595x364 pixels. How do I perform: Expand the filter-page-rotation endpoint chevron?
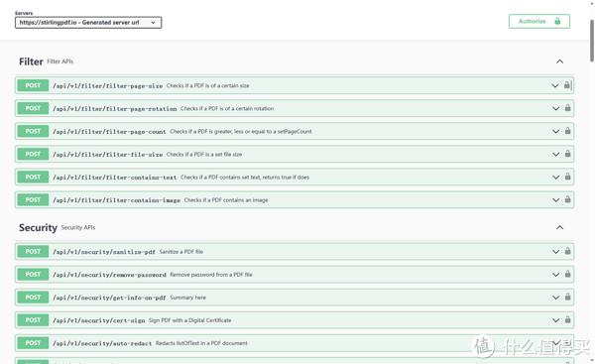tap(556, 108)
